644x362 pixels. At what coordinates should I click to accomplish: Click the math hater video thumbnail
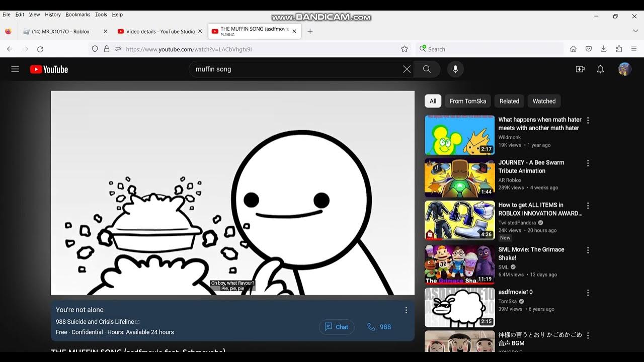click(x=460, y=135)
